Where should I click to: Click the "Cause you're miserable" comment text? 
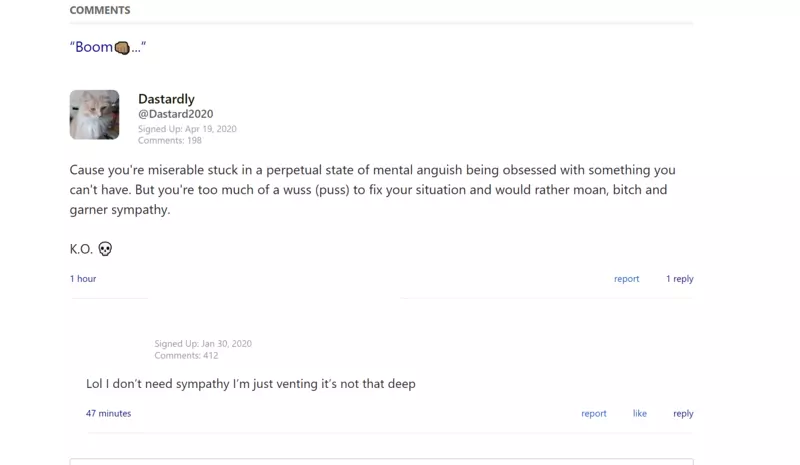pos(373,189)
